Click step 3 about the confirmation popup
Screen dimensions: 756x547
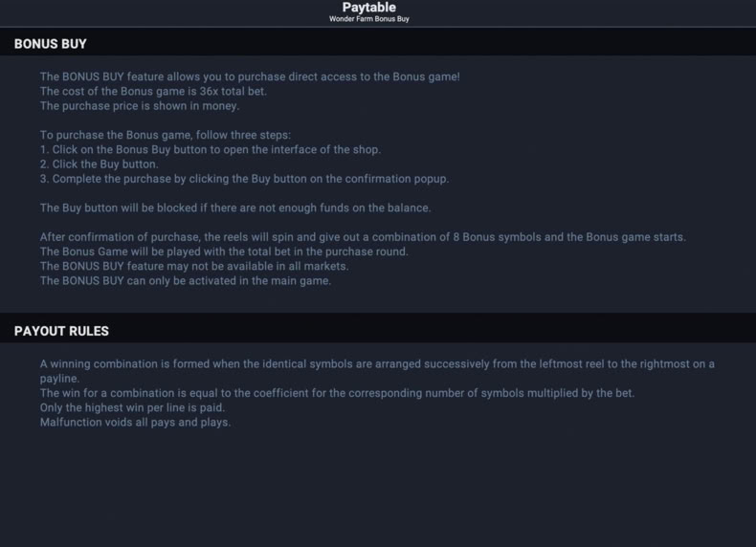244,179
